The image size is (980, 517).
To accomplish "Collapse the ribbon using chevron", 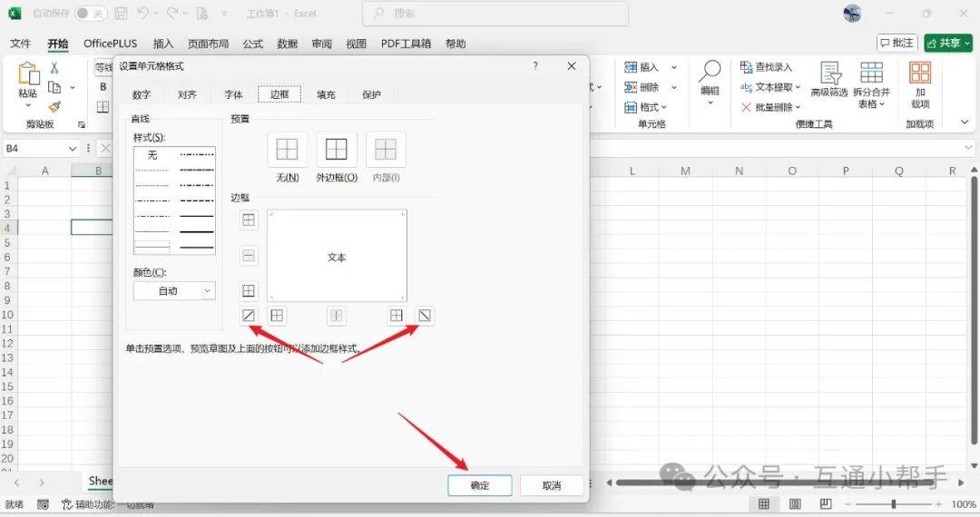I will pyautogui.click(x=965, y=122).
